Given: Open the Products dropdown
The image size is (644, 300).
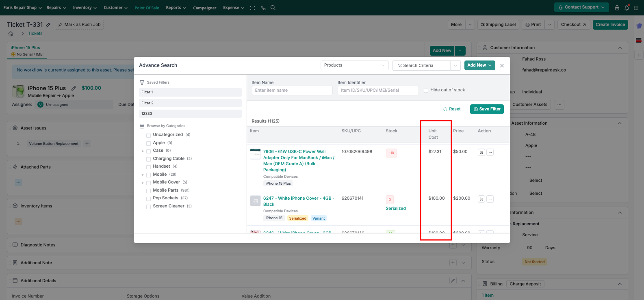Looking at the screenshot, I should [354, 65].
